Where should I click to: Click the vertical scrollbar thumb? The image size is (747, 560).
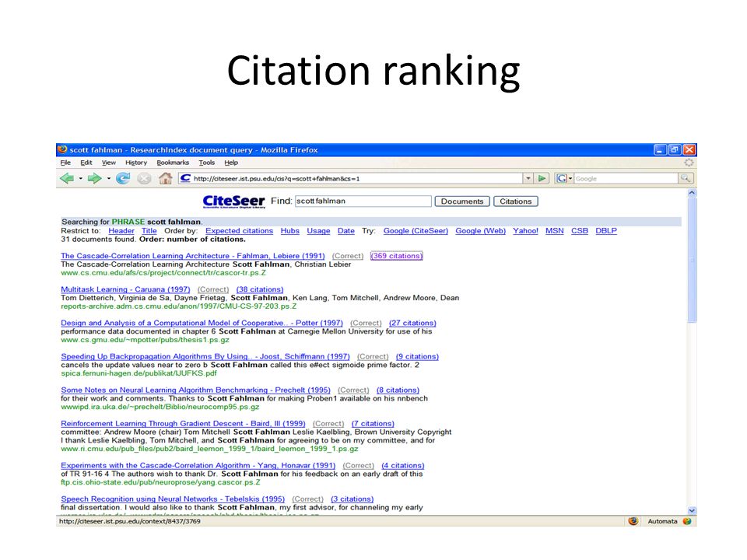(692, 261)
